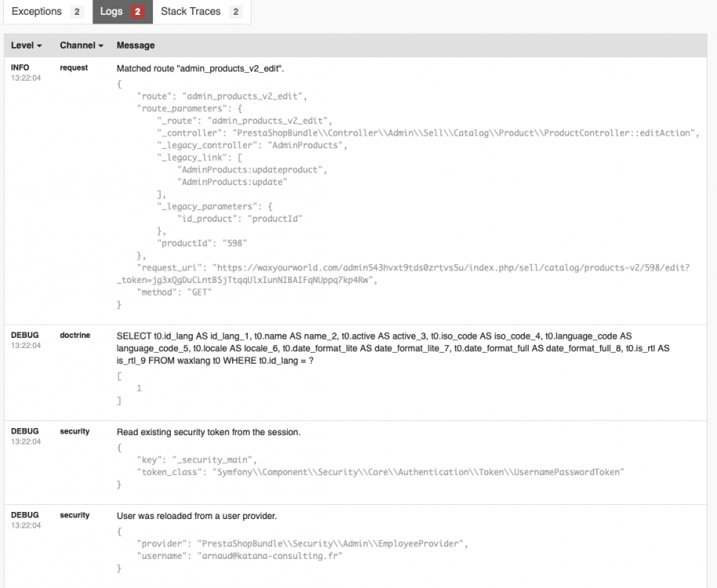Click the Message column header

tap(136, 45)
